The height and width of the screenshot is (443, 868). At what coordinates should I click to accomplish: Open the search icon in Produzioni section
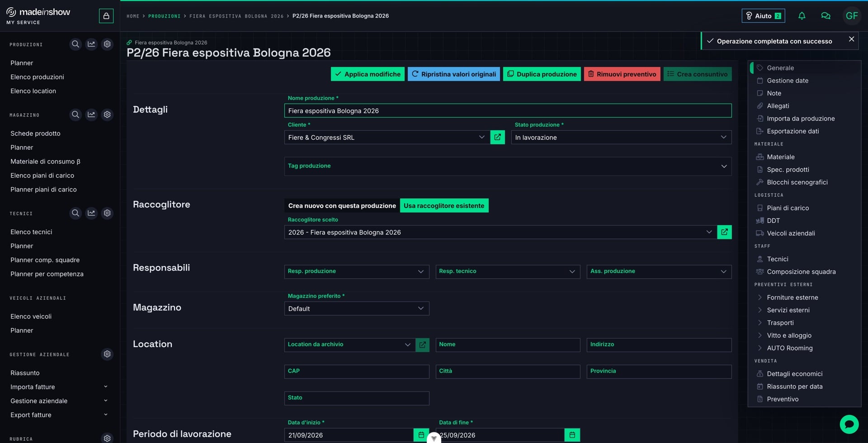coord(75,44)
